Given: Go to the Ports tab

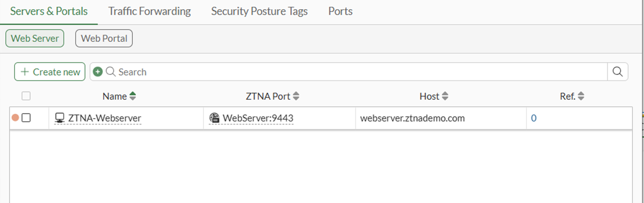Looking at the screenshot, I should [x=340, y=11].
